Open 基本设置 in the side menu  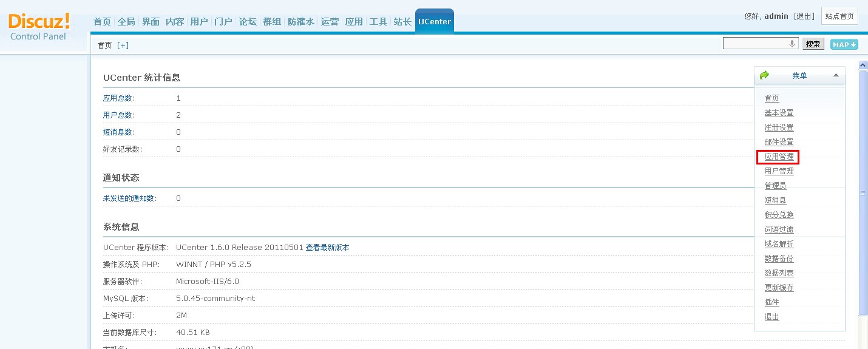coord(779,113)
